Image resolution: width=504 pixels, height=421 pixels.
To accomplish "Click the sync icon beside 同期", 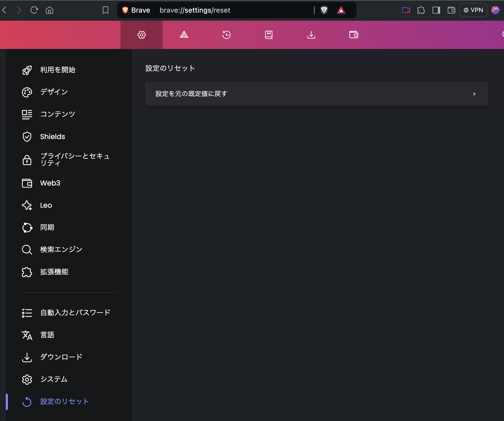I will click(27, 228).
